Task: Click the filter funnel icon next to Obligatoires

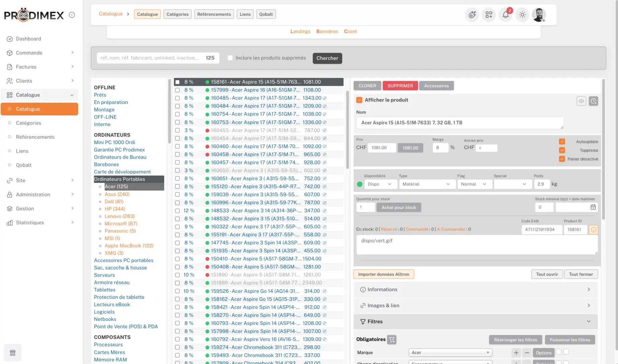Action: coord(392,340)
